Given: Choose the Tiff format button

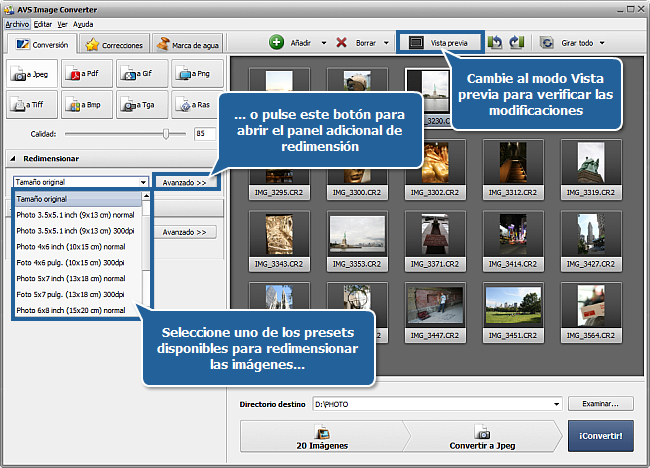Looking at the screenshot, I should point(32,103).
